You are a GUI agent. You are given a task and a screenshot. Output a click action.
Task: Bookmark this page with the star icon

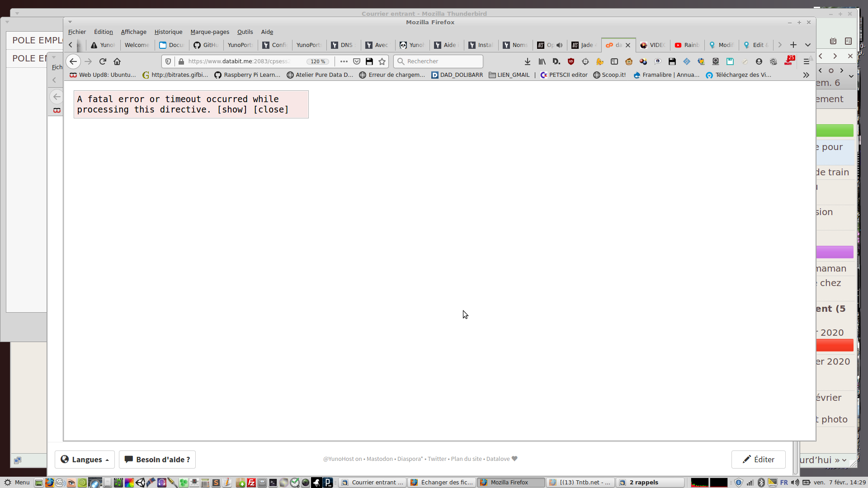coord(382,61)
